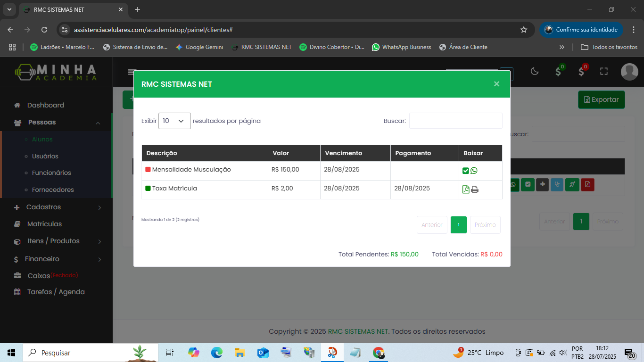Close the RMC SISTEMAS NET modal
This screenshot has width=644, height=362.
point(496,84)
